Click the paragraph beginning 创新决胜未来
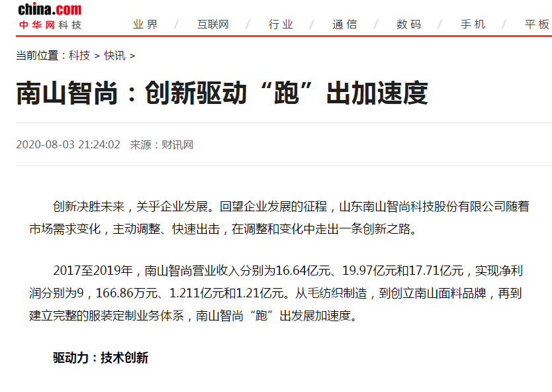The image size is (552, 392). 279,217
